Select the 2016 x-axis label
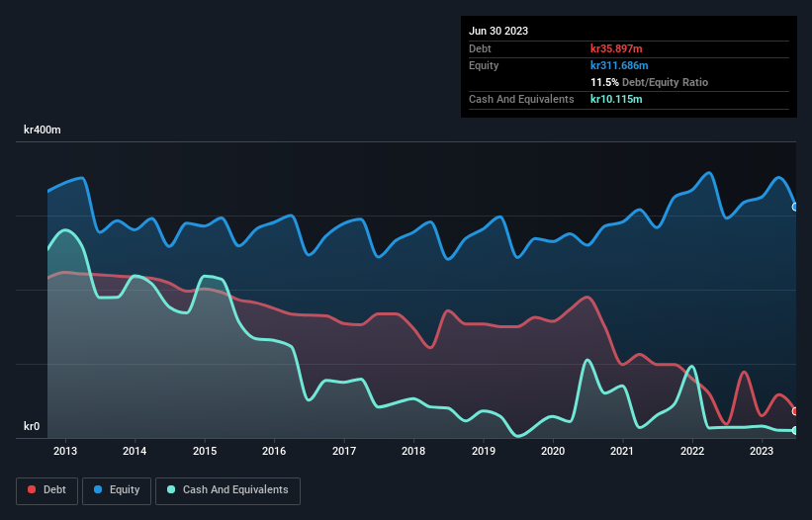This screenshot has height=520, width=812. pyautogui.click(x=274, y=451)
